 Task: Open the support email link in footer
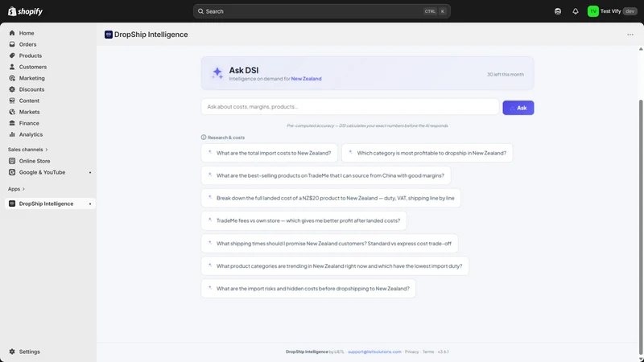374,352
